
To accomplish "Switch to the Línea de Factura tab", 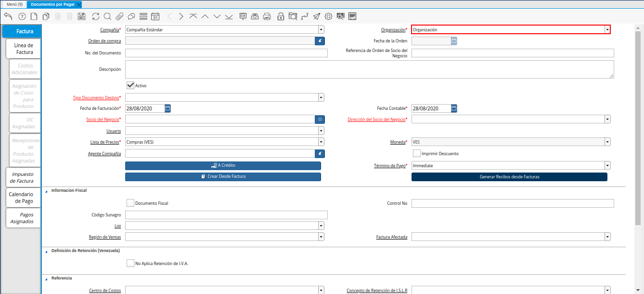I will [24, 49].
